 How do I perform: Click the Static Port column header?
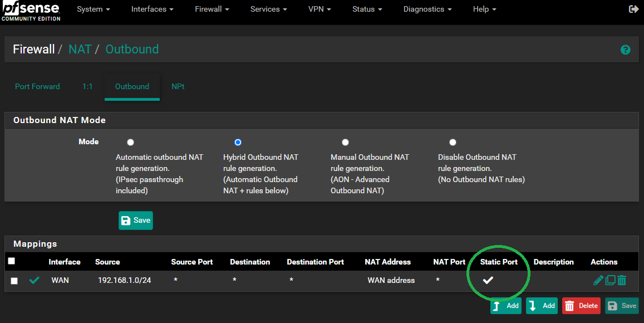point(499,262)
